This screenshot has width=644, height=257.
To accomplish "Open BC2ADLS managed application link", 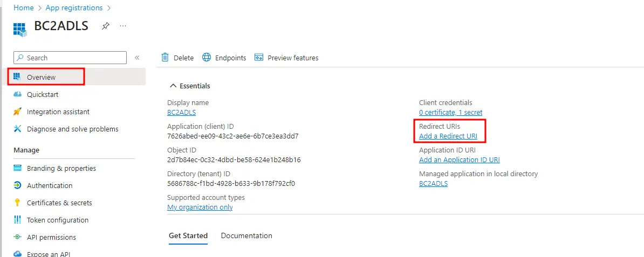I will tap(433, 184).
